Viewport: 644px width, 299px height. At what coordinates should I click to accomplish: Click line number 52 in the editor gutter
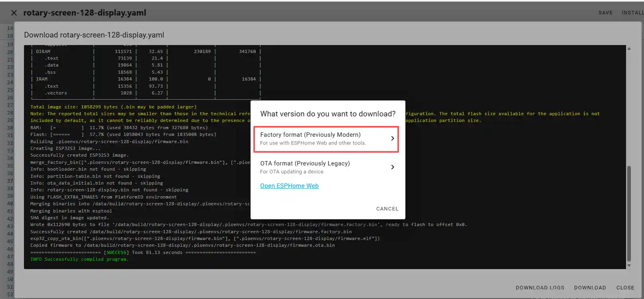[10, 294]
